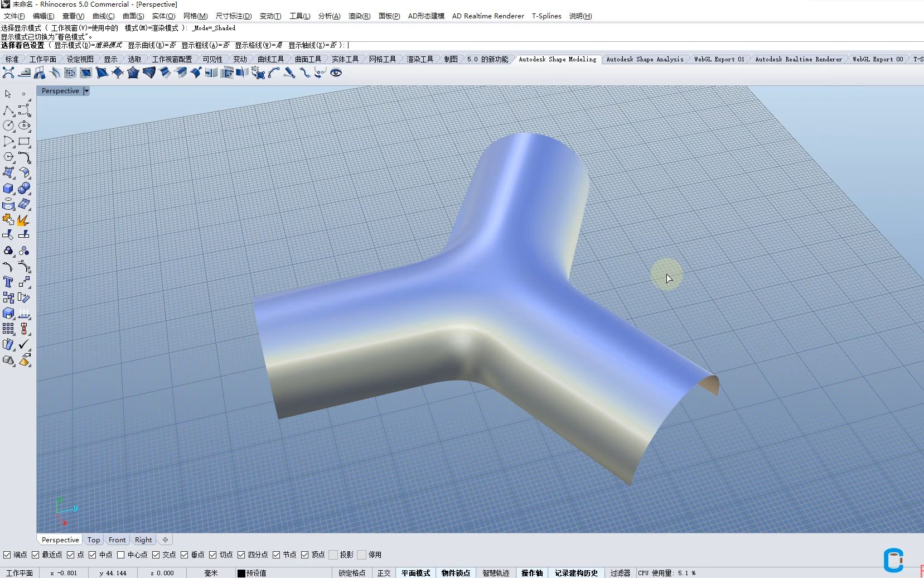Screen dimensions: 924x578
Task: Choose the text object T tool
Action: [8, 282]
